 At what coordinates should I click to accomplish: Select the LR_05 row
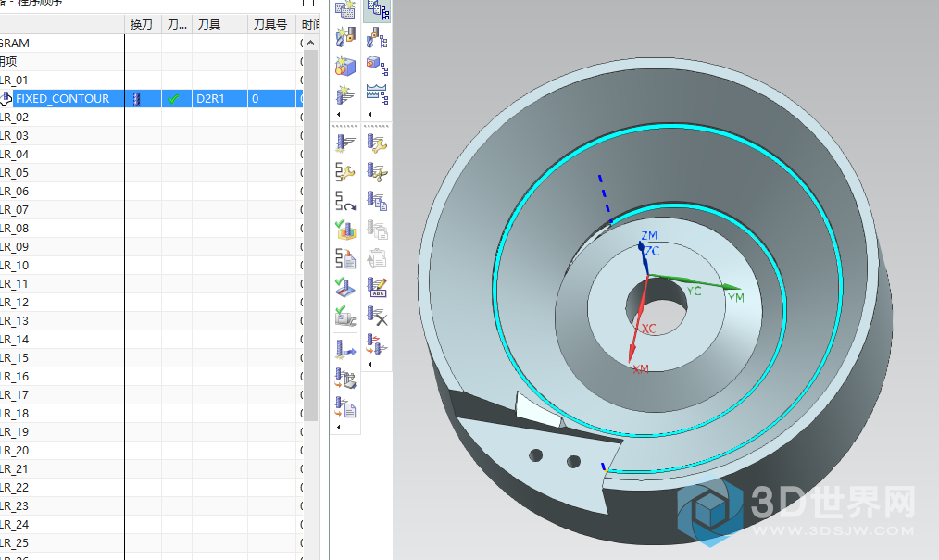click(151, 173)
